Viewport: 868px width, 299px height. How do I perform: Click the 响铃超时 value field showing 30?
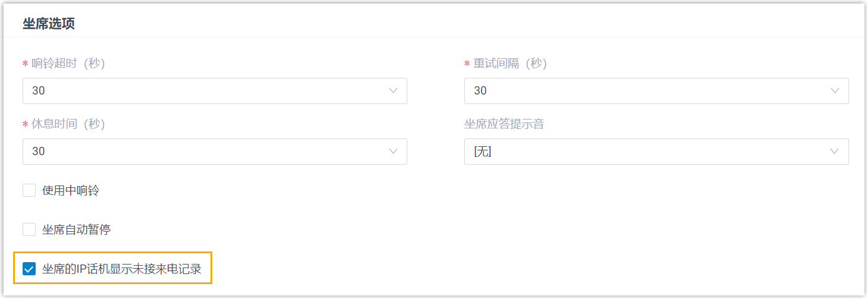coord(202,91)
